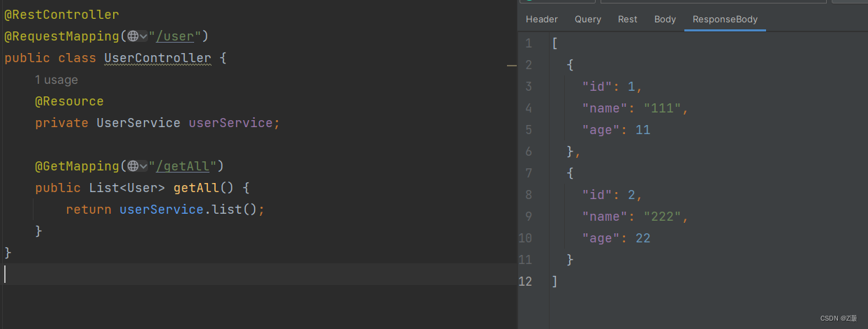The width and height of the screenshot is (868, 329).
Task: Click the "age": 11 line
Action: point(616,130)
